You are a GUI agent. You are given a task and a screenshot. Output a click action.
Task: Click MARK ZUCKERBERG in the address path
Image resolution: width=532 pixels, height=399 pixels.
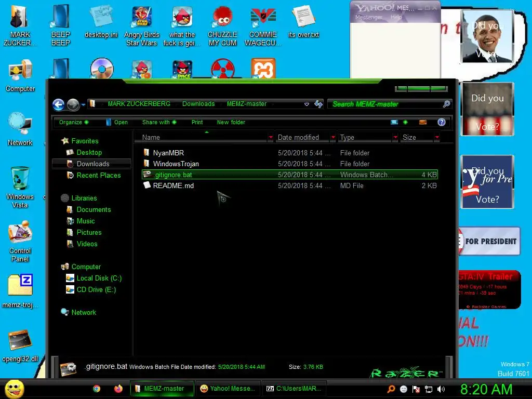[139, 104]
